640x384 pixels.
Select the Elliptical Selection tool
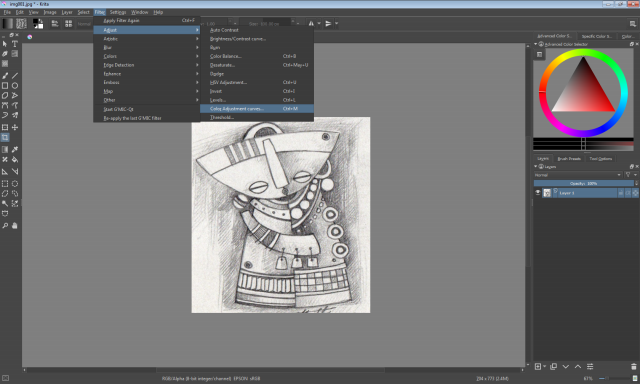15,184
